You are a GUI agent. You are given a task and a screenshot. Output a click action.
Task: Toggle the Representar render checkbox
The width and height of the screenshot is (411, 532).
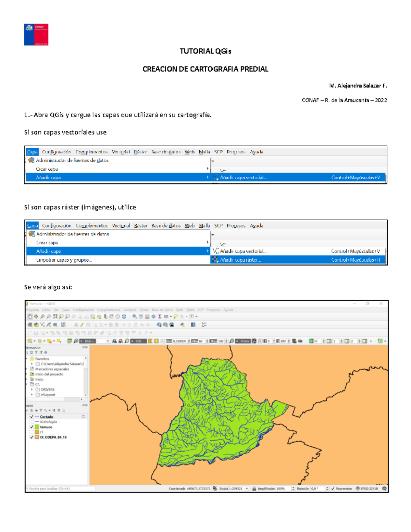tap(333, 488)
